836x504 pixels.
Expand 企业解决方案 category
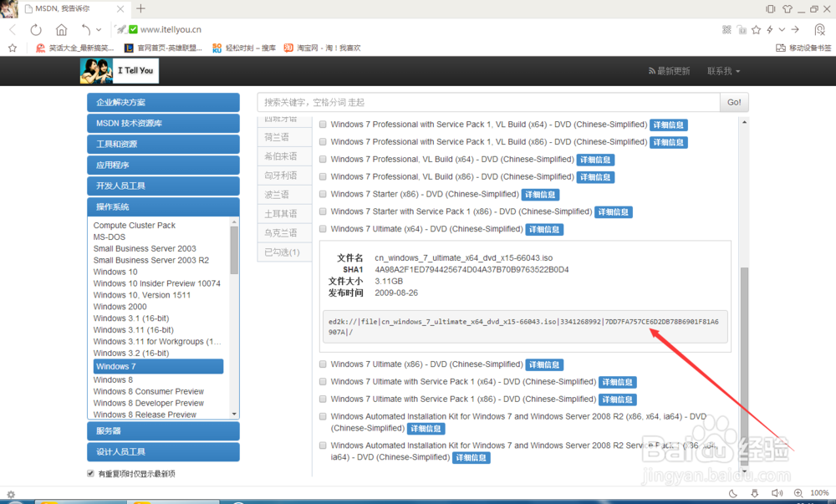point(163,102)
